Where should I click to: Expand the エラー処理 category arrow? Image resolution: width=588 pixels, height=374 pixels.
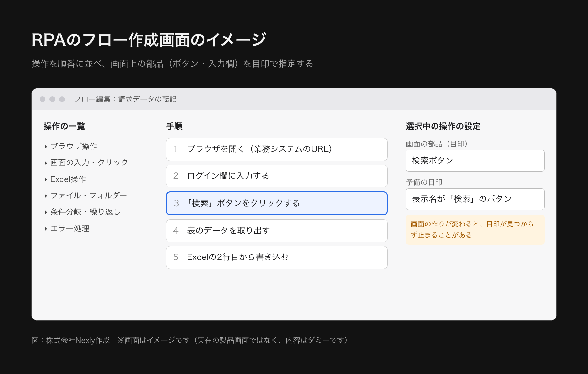(46, 229)
